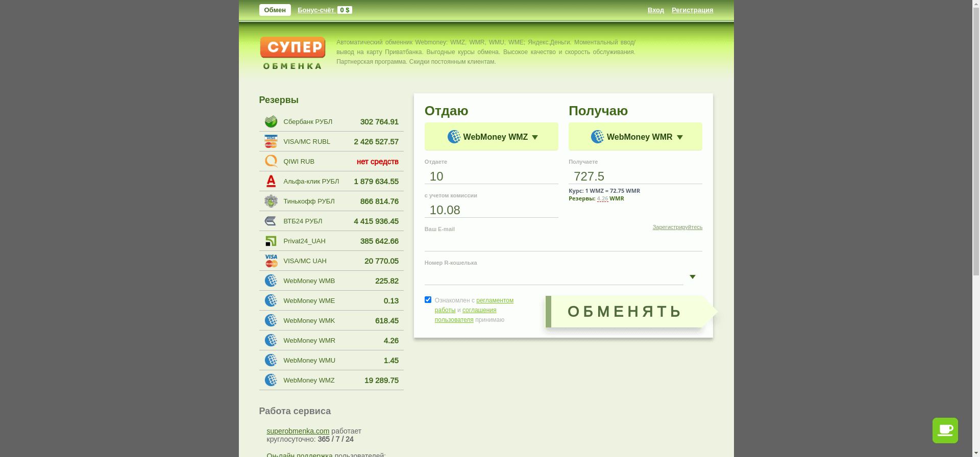Select the Обмен tab
Image resolution: width=980 pixels, height=457 pixels.
[x=275, y=10]
